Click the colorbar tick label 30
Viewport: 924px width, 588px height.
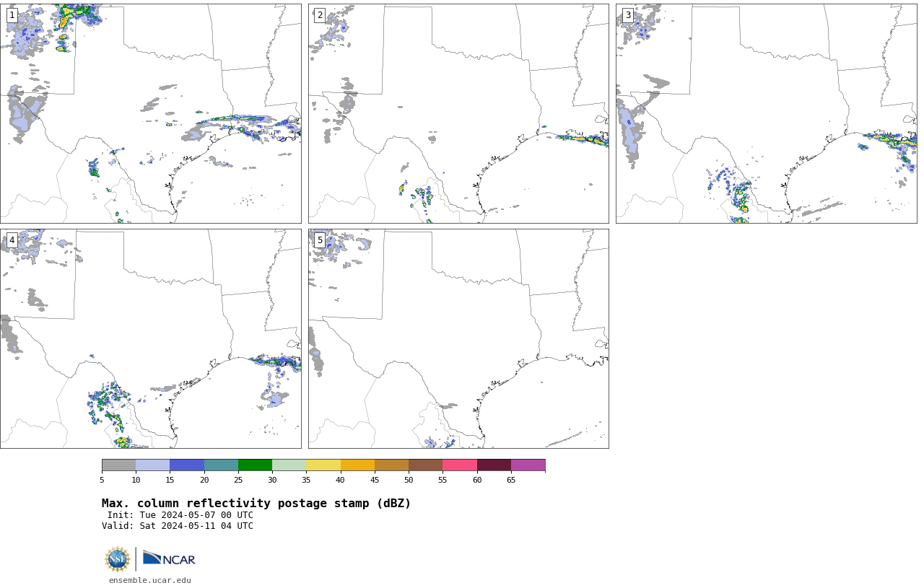(x=272, y=480)
